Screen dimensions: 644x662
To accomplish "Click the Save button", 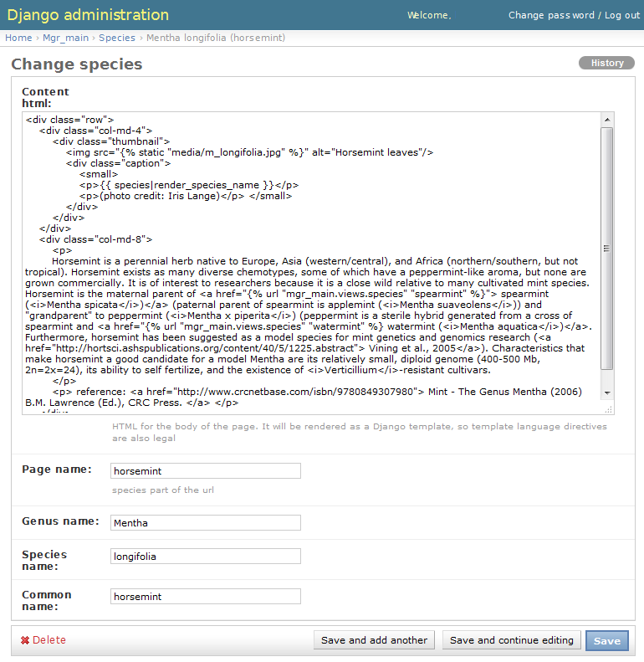I will tap(607, 640).
